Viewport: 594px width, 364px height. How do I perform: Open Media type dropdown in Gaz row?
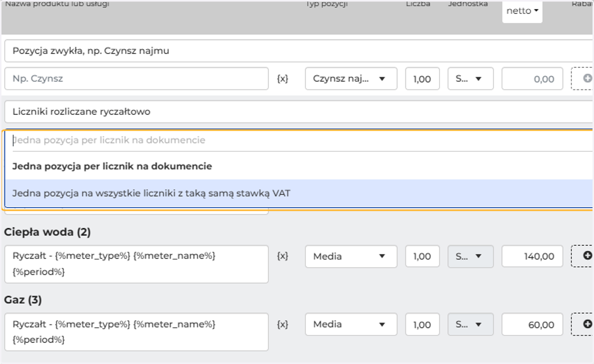pos(351,324)
